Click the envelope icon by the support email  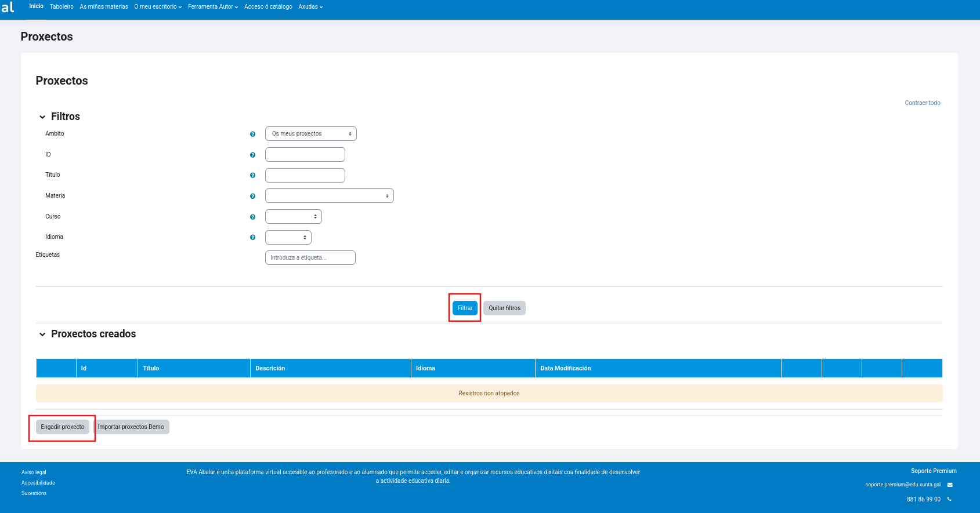pyautogui.click(x=950, y=485)
